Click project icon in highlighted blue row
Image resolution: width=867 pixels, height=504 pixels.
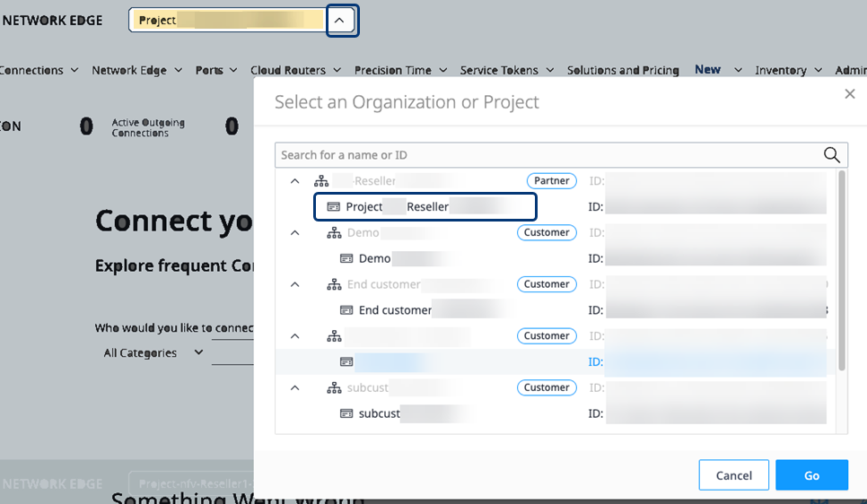tap(346, 362)
